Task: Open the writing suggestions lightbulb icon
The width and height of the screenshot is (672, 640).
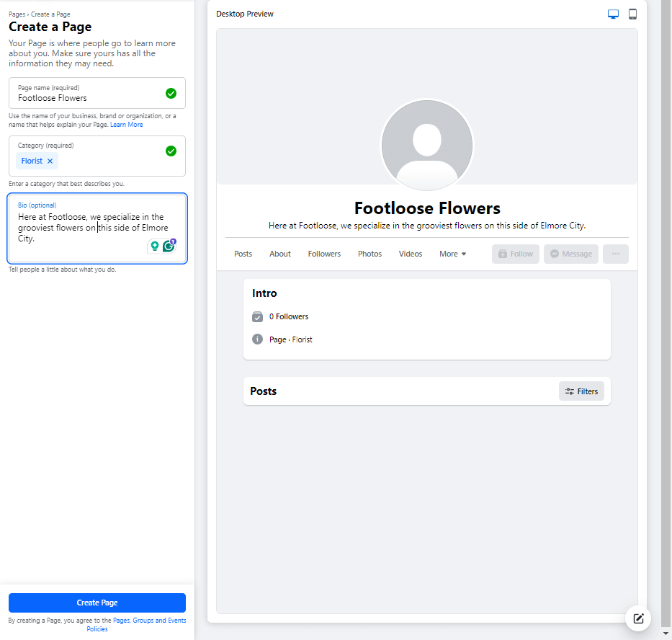Action: [154, 246]
